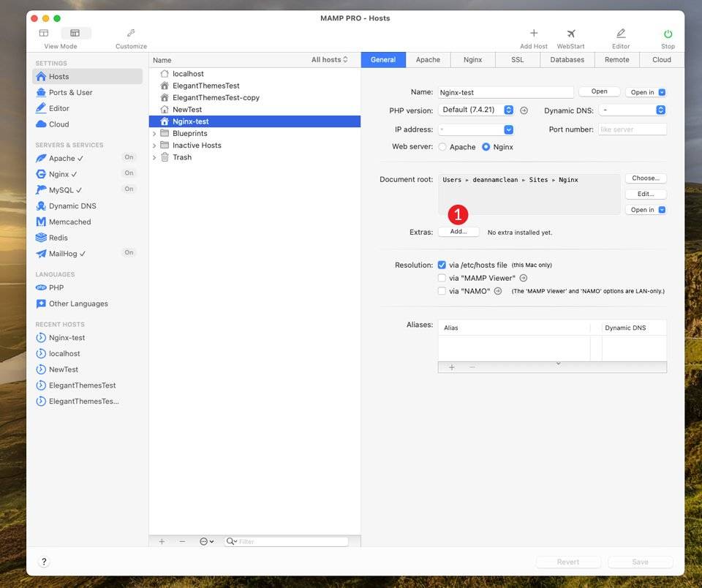This screenshot has height=588, width=702.
Task: Select ElegantThemesTest-copy in hosts list
Action: (216, 98)
